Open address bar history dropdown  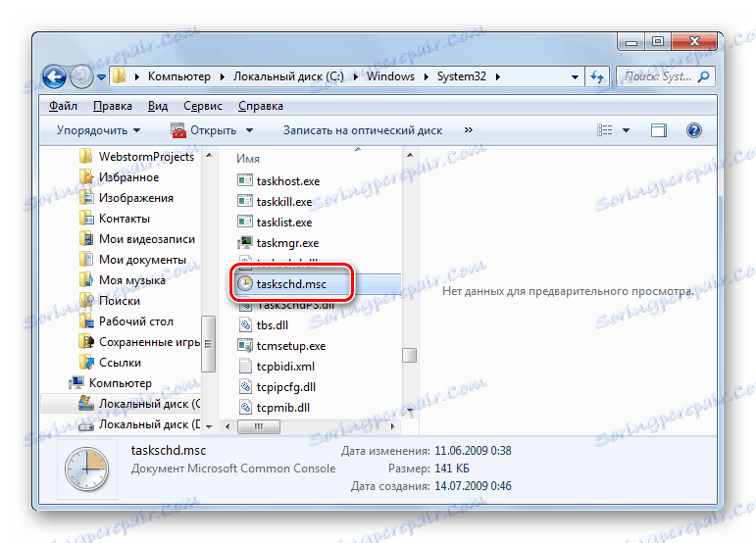click(x=575, y=77)
